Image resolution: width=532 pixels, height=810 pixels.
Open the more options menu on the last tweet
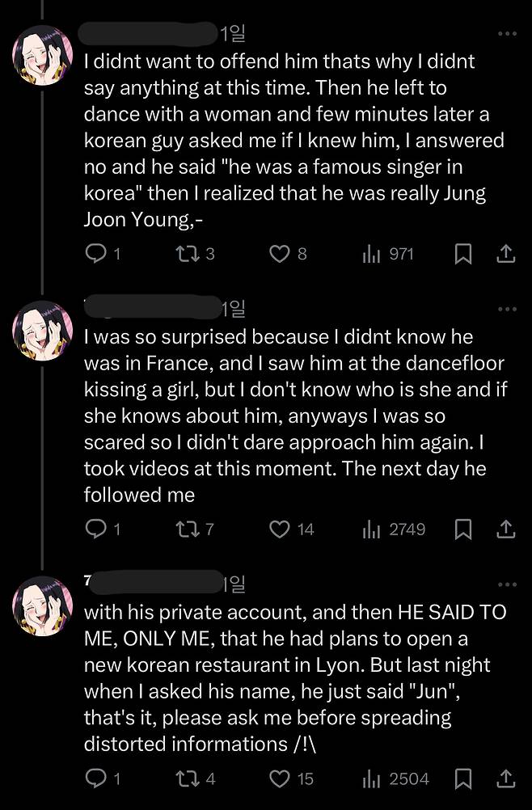click(507, 584)
